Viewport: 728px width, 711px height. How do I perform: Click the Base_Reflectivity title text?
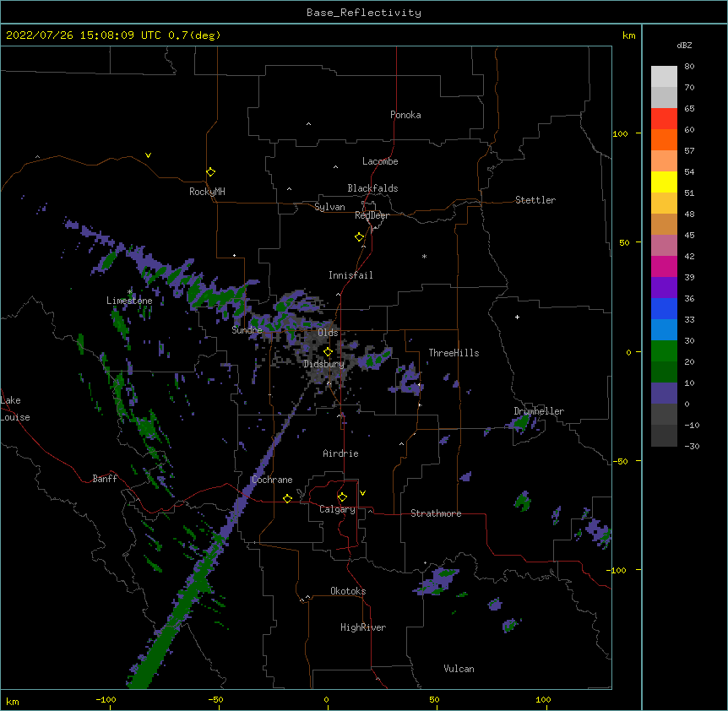364,13
